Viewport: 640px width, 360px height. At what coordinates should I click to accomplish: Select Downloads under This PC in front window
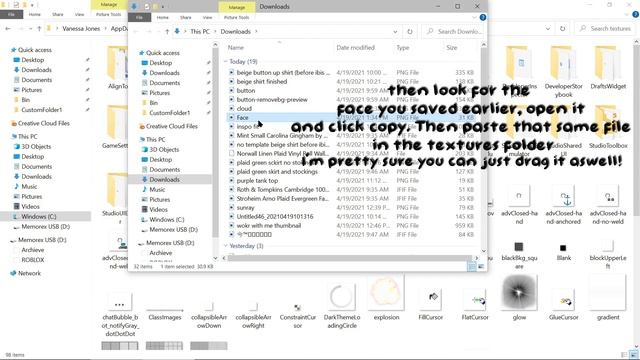(164, 180)
